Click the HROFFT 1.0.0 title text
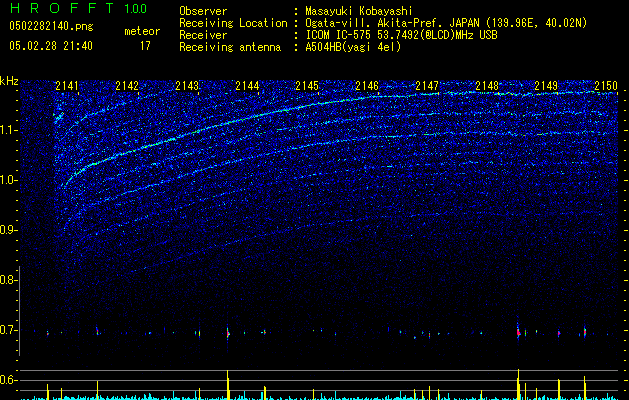The height and width of the screenshot is (400, 629). (x=78, y=8)
